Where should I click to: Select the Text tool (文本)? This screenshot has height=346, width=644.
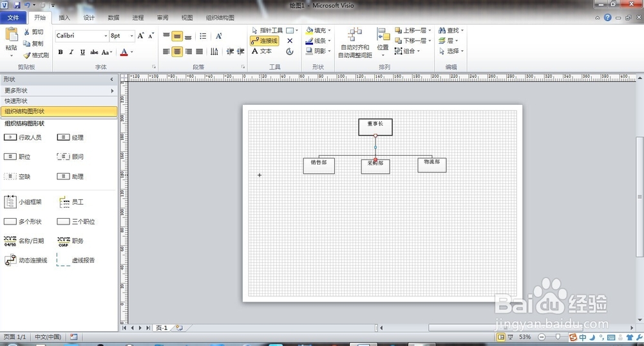click(x=261, y=51)
